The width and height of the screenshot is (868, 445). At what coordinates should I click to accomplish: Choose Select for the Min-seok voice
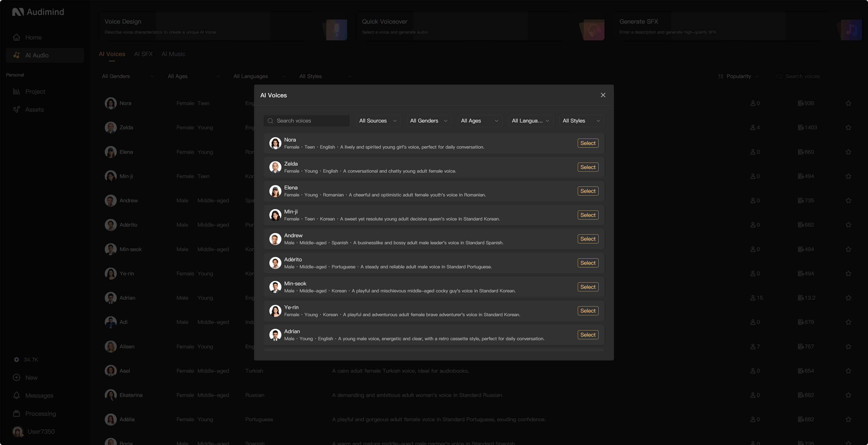coord(588,287)
